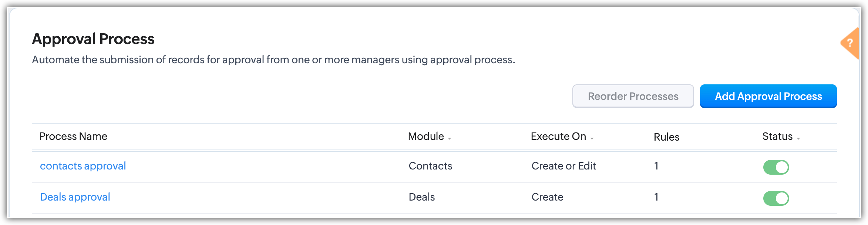868x225 pixels.
Task: Expand the Status column filter dropdown
Action: point(798,138)
